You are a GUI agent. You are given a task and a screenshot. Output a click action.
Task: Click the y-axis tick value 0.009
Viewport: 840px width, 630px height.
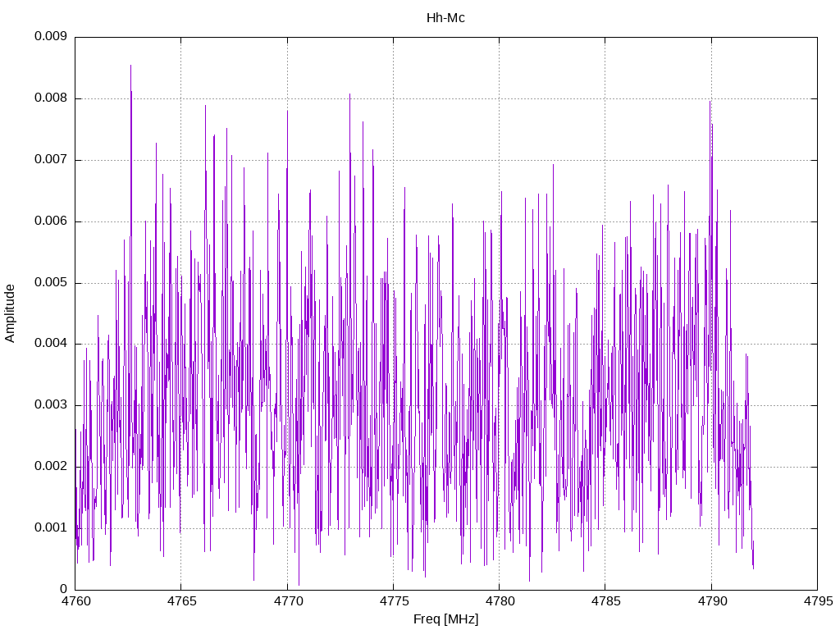click(50, 36)
